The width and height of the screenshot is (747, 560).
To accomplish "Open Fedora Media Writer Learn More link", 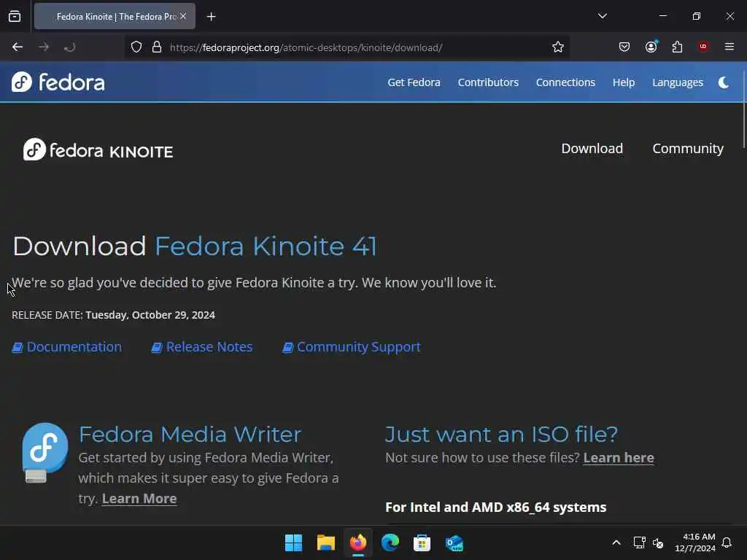I will [139, 499].
